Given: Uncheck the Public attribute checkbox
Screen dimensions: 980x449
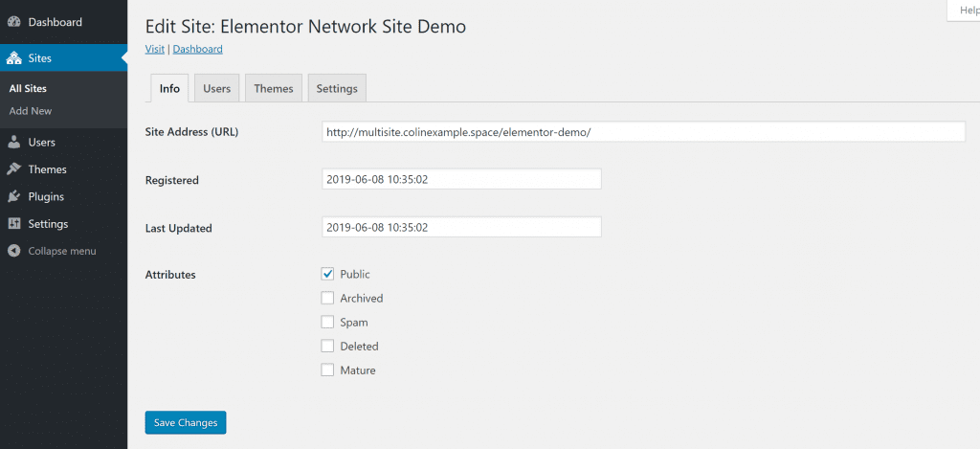Looking at the screenshot, I should (327, 275).
